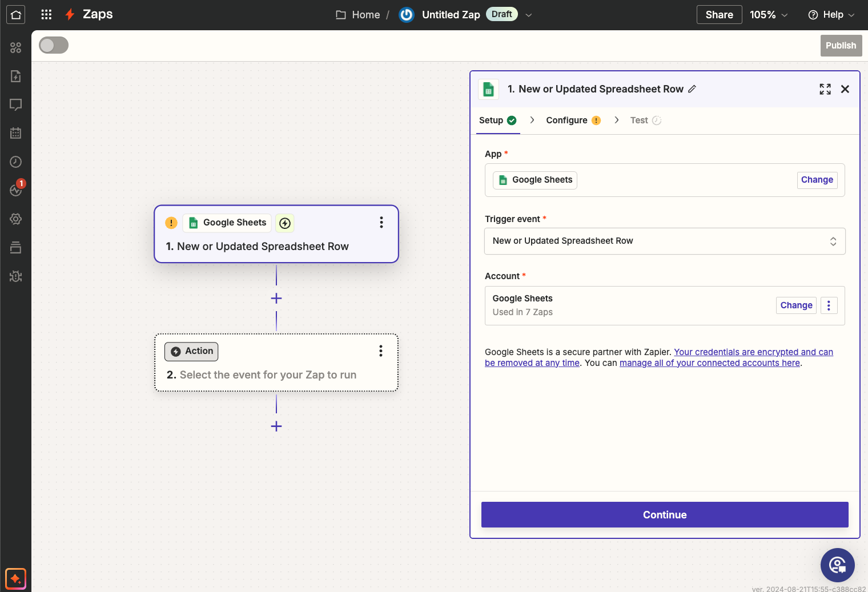
Task: Open the zoom level 105% dropdown
Action: click(x=768, y=14)
